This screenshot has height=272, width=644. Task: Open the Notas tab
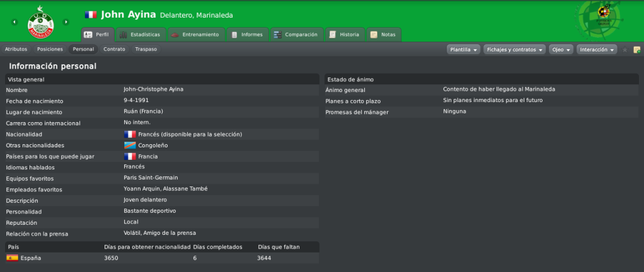click(x=383, y=35)
